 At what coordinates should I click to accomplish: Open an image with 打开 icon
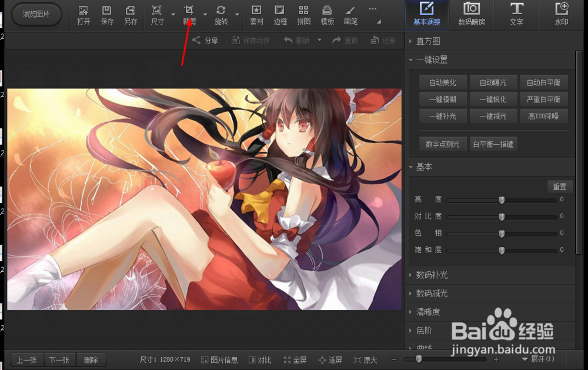[x=83, y=15]
